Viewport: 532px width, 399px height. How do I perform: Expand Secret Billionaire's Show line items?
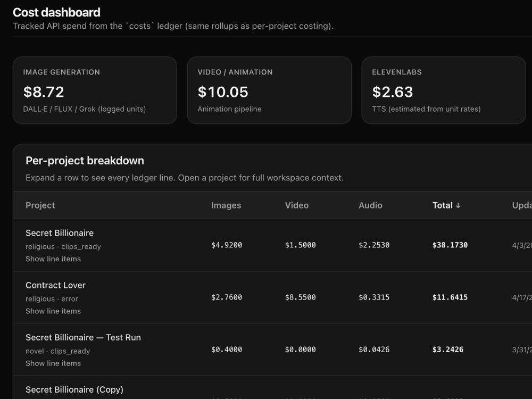[53, 259]
